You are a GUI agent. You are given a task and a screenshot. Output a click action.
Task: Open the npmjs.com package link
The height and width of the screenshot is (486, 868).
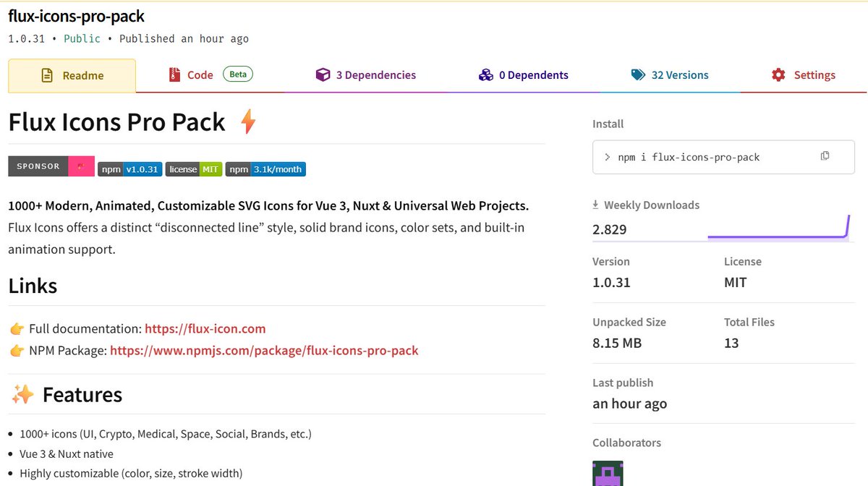point(264,351)
